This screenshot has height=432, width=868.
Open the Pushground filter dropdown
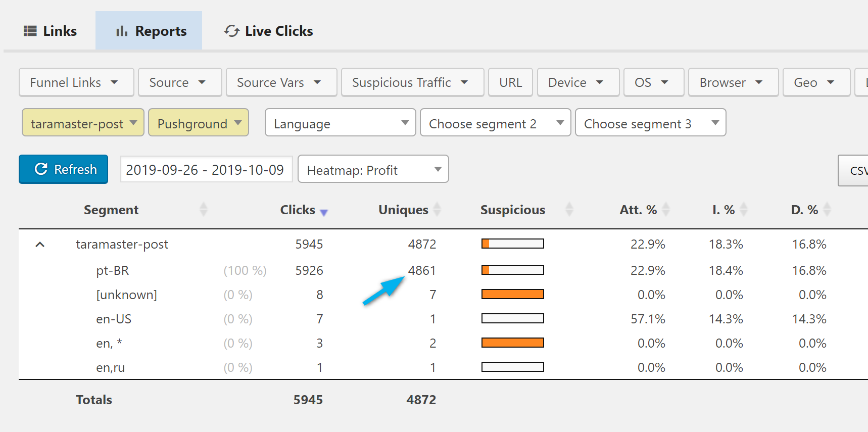click(199, 123)
